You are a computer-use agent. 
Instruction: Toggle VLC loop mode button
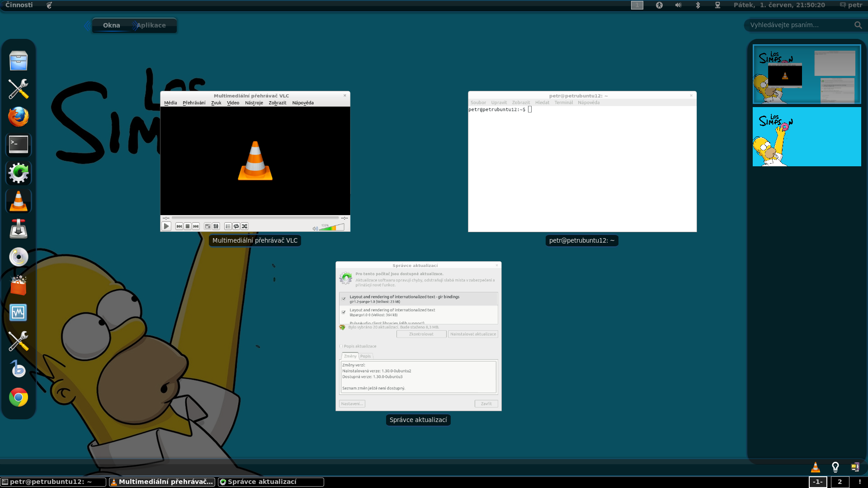(x=236, y=226)
